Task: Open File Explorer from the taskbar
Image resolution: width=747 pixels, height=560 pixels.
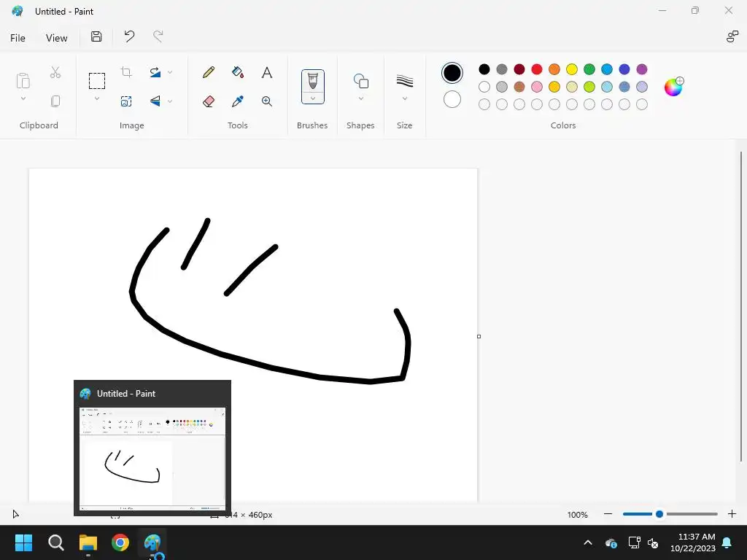Action: [88, 542]
